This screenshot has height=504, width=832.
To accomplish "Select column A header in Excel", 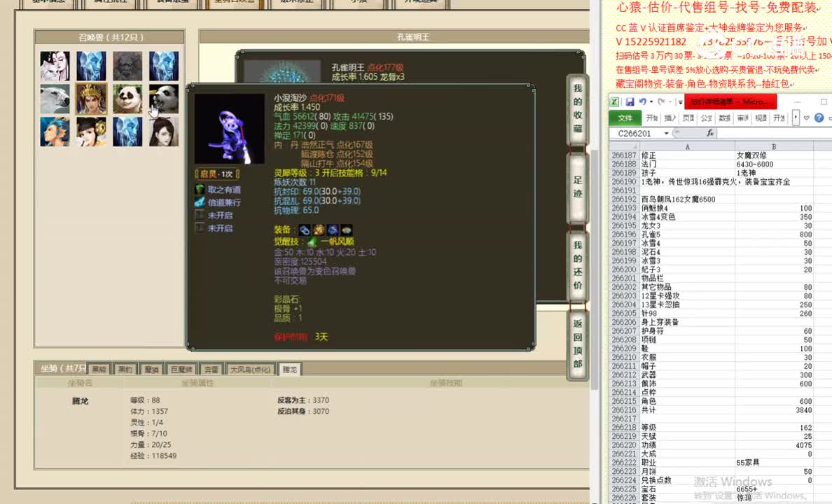I will (687, 146).
